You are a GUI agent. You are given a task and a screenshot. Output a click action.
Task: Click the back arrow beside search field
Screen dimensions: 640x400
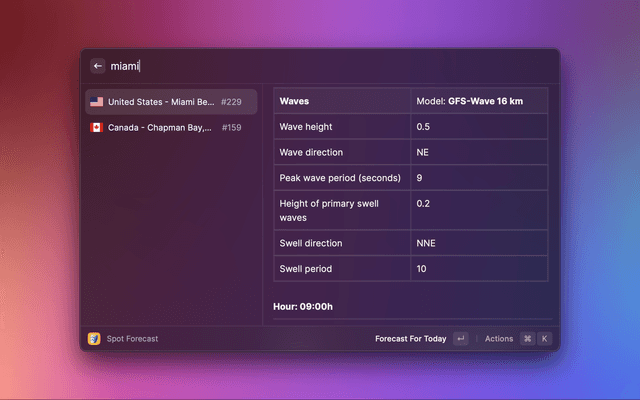[98, 66]
